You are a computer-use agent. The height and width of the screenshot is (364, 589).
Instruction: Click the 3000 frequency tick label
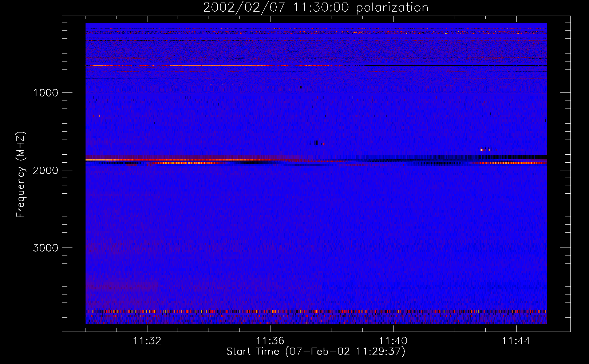(46, 248)
